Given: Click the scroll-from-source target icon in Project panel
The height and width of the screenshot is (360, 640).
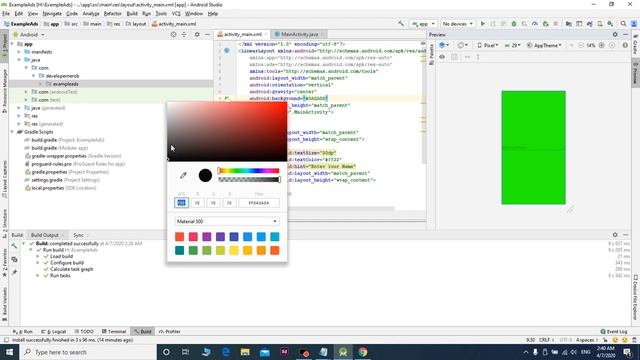Looking at the screenshot, I should (x=173, y=35).
